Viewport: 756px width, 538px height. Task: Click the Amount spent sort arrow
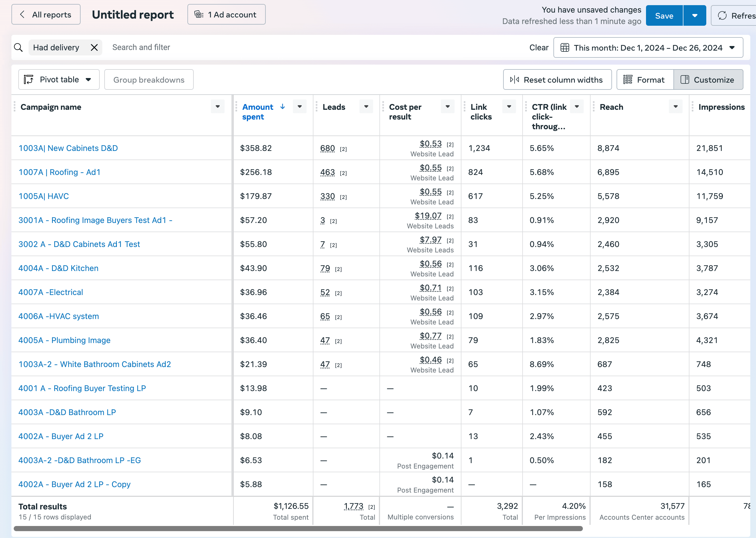click(x=283, y=107)
